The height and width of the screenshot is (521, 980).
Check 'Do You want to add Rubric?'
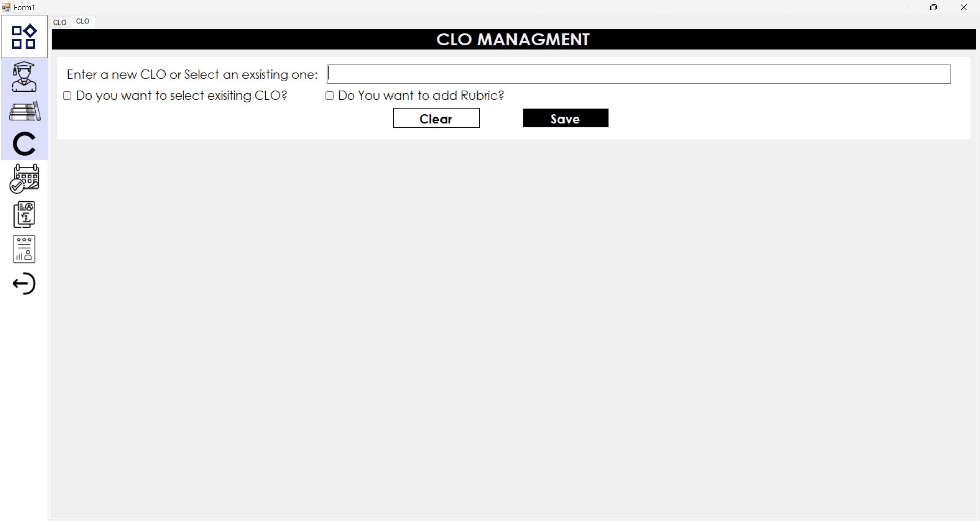click(x=329, y=96)
